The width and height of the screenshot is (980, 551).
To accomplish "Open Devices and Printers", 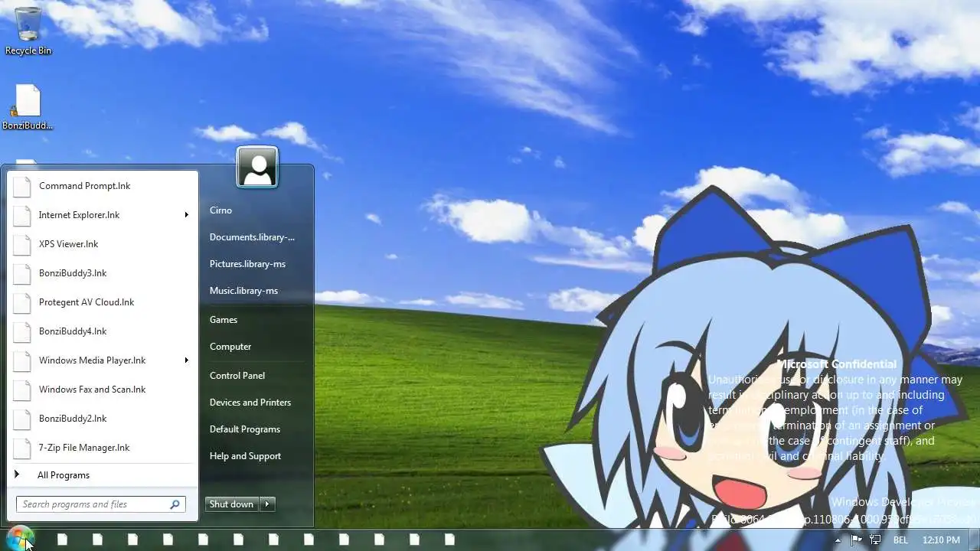I will coord(256,403).
